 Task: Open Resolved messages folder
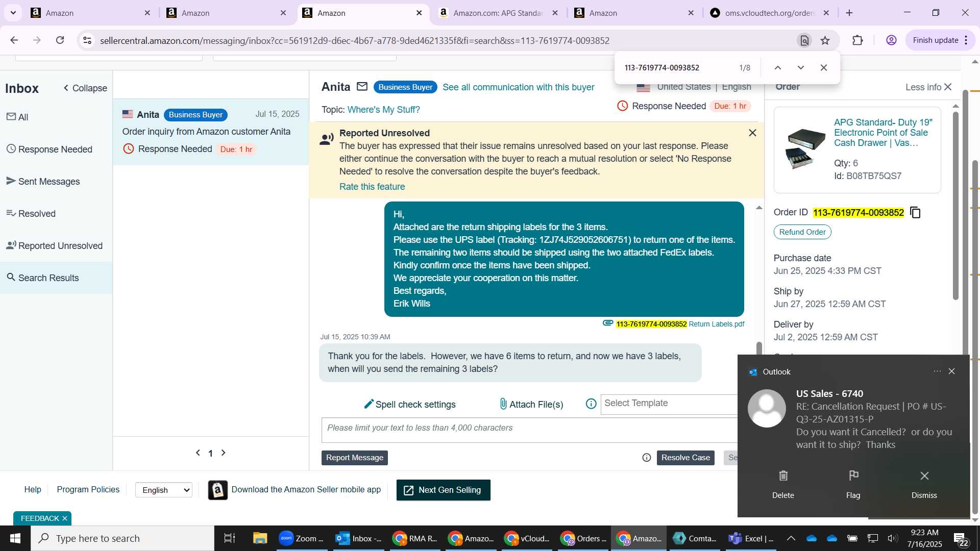[31, 213]
